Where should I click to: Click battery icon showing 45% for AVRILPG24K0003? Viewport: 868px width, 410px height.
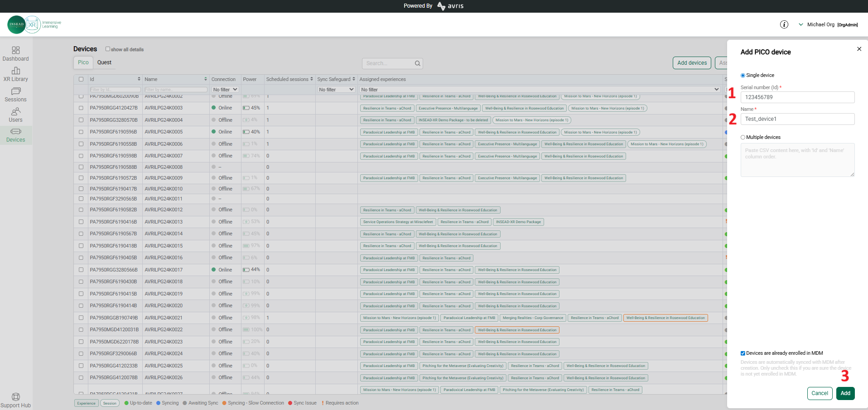tap(246, 108)
